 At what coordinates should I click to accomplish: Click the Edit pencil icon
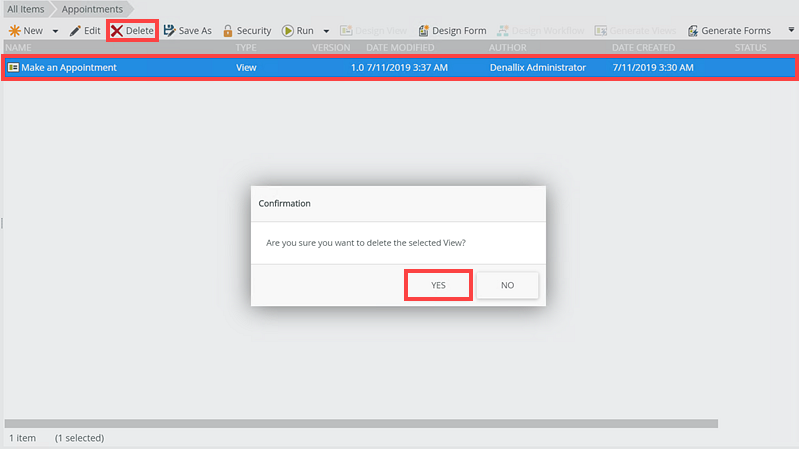(x=75, y=31)
